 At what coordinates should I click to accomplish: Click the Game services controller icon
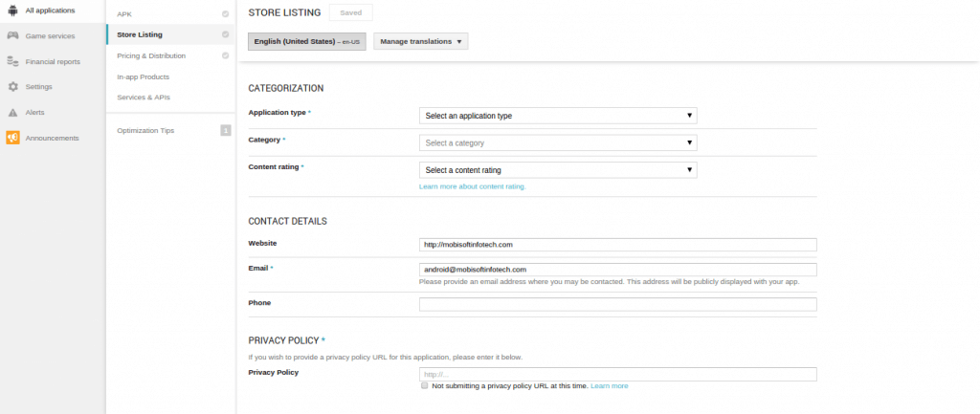(12, 35)
